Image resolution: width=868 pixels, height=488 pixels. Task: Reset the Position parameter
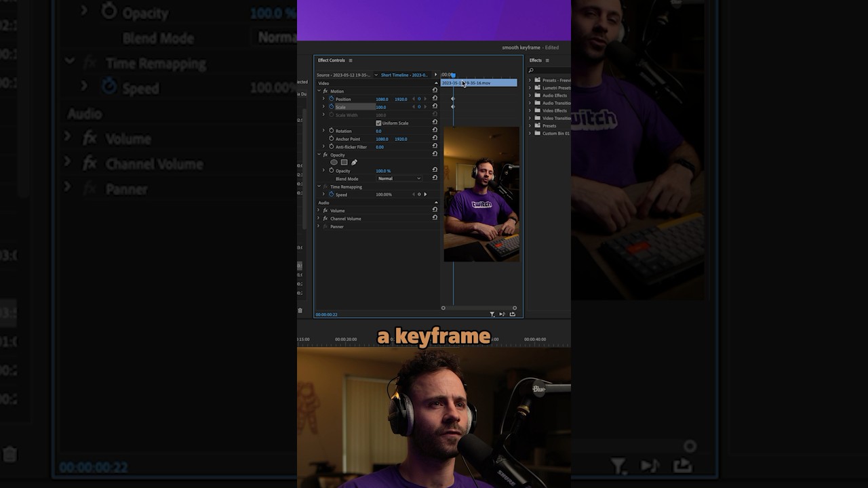(x=435, y=98)
